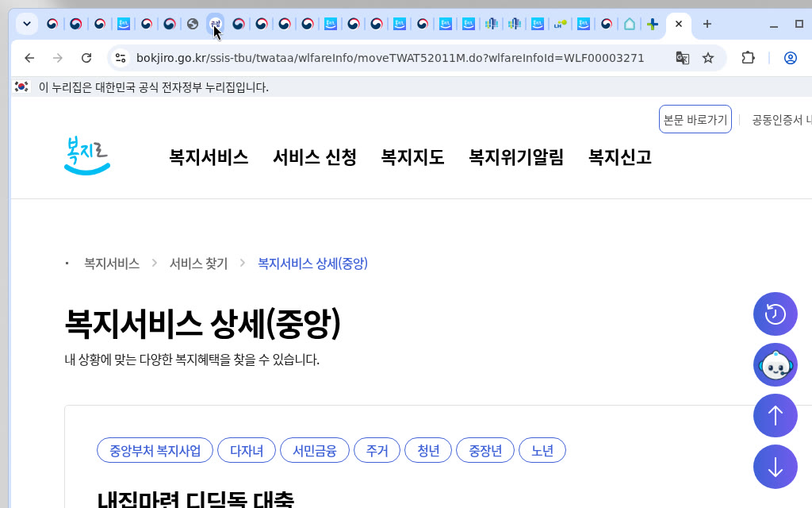Select the 노년 tag
This screenshot has width=812, height=508.
click(542, 450)
